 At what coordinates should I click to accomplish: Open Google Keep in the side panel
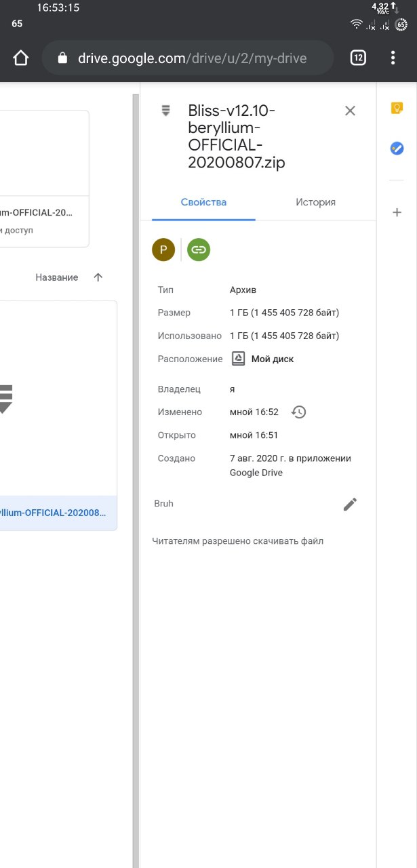click(x=397, y=108)
